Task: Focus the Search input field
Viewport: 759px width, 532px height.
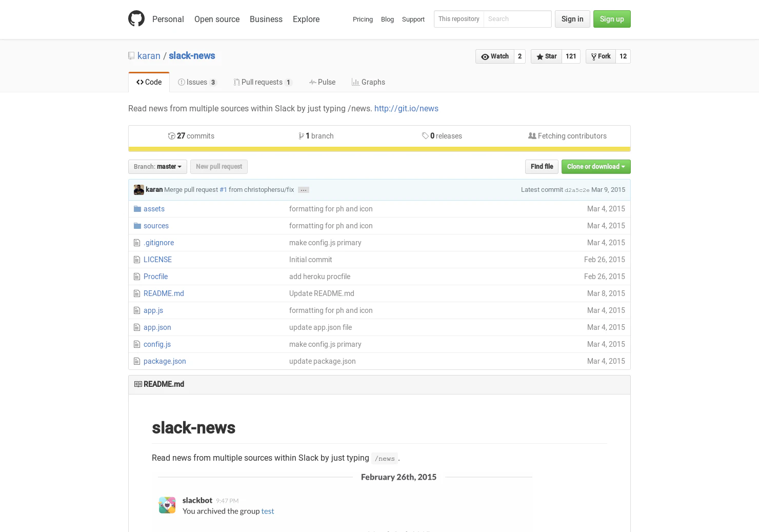Action: 517,19
